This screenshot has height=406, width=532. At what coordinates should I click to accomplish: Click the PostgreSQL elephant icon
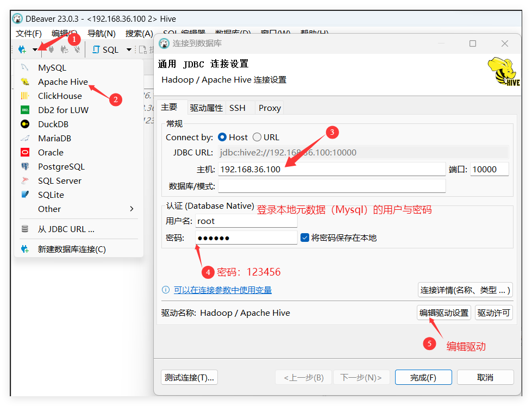[x=25, y=166]
